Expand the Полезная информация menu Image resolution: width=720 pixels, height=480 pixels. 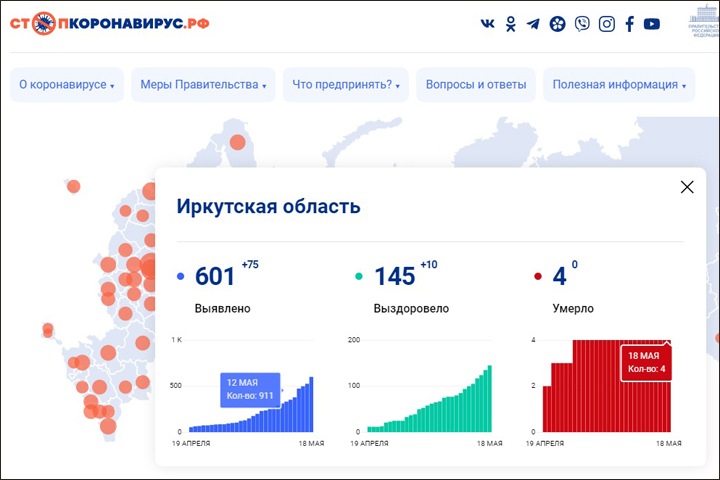click(619, 85)
